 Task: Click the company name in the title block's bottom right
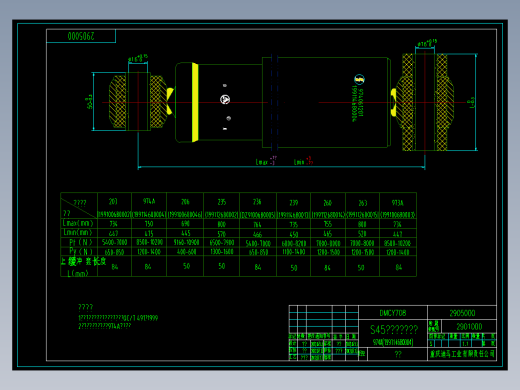pos(462,354)
